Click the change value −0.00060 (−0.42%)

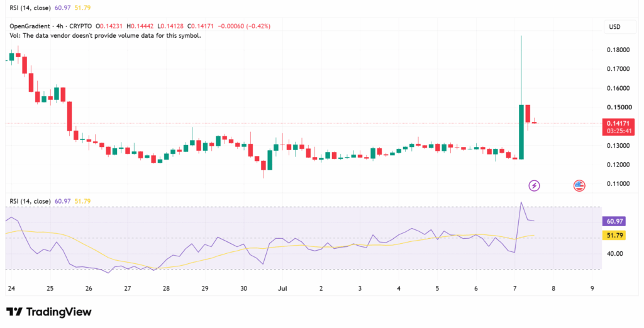pyautogui.click(x=244, y=26)
